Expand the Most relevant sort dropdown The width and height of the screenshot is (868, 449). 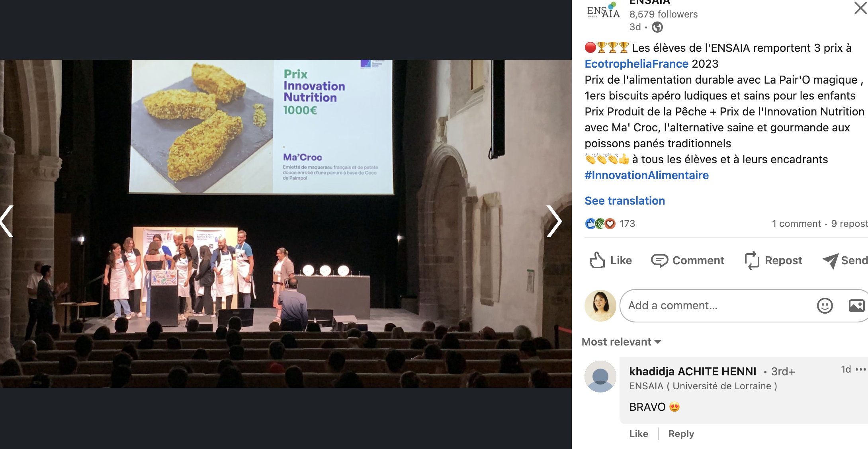(621, 342)
